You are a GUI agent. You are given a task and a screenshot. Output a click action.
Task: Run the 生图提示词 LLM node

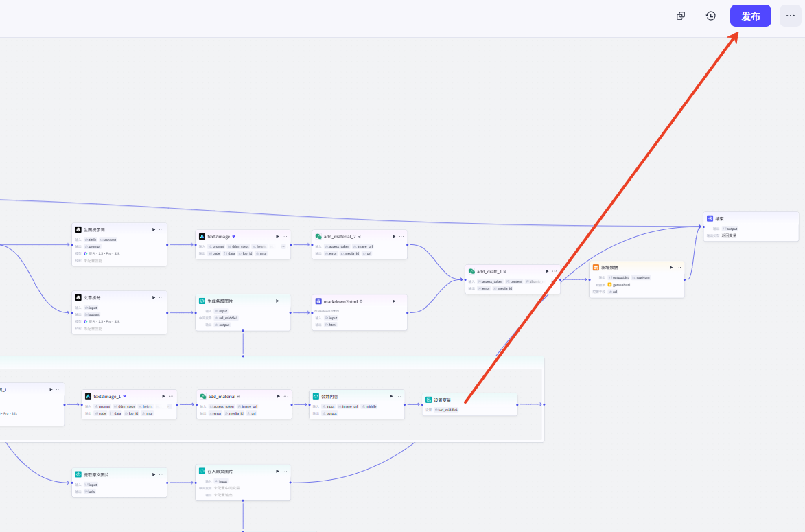(154, 229)
